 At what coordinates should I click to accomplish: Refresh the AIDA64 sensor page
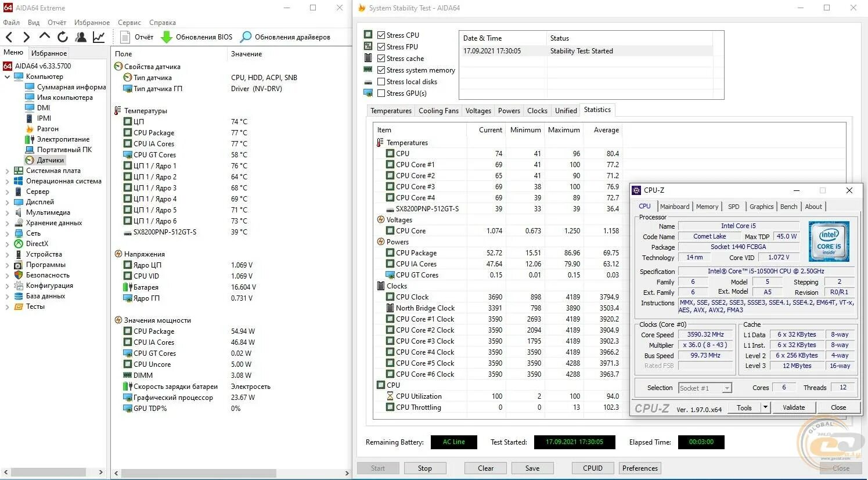62,37
